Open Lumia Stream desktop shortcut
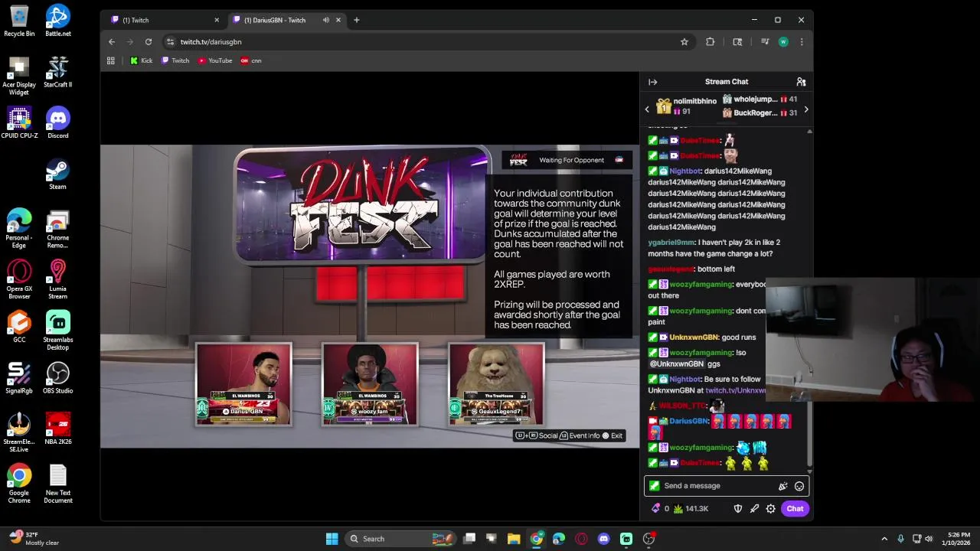 [x=58, y=279]
